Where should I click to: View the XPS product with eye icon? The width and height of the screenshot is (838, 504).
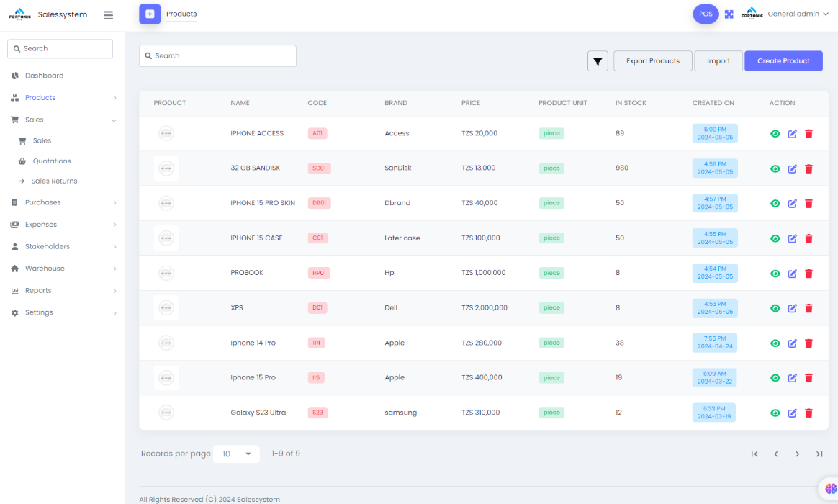tap(775, 308)
